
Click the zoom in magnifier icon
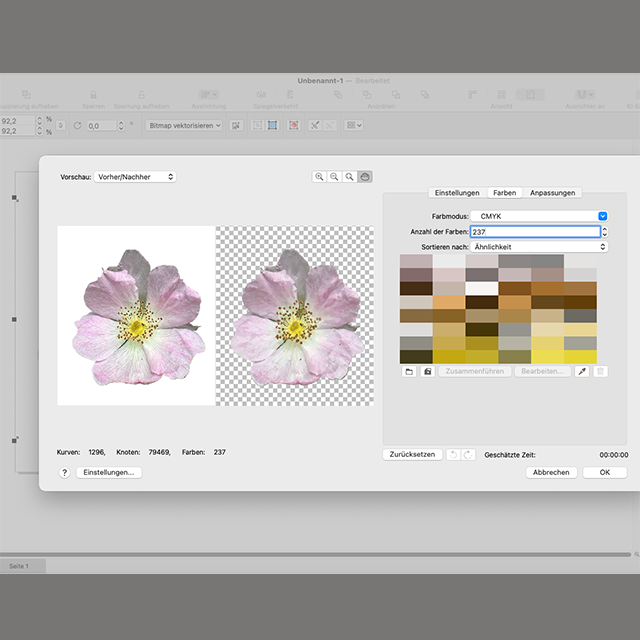pyautogui.click(x=320, y=176)
